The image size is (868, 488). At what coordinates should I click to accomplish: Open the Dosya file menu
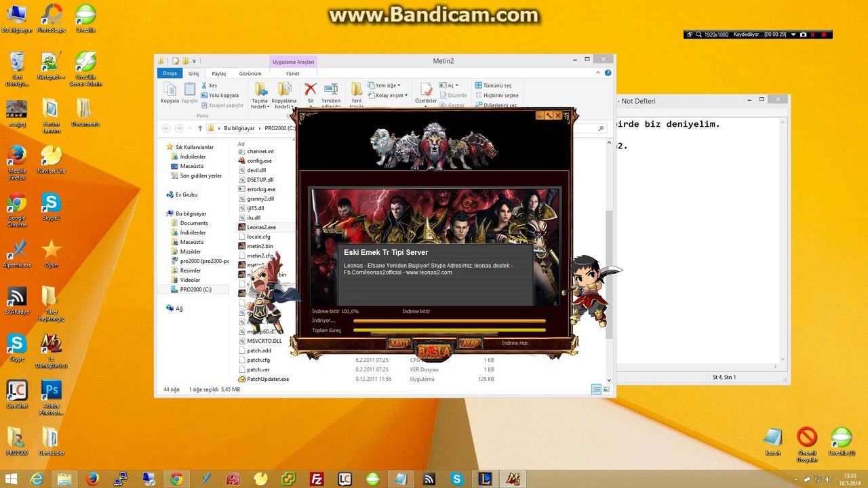point(170,73)
